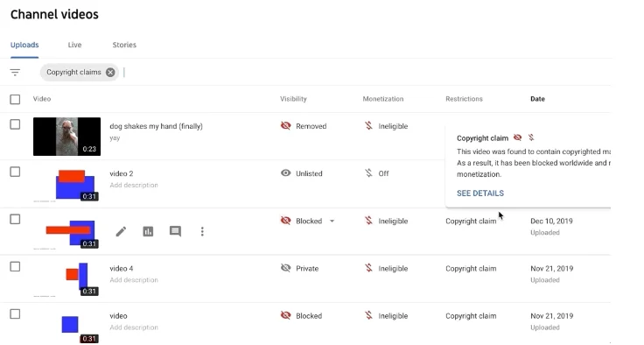Open the video 2 thumbnail
The image size is (644, 345).
click(67, 184)
